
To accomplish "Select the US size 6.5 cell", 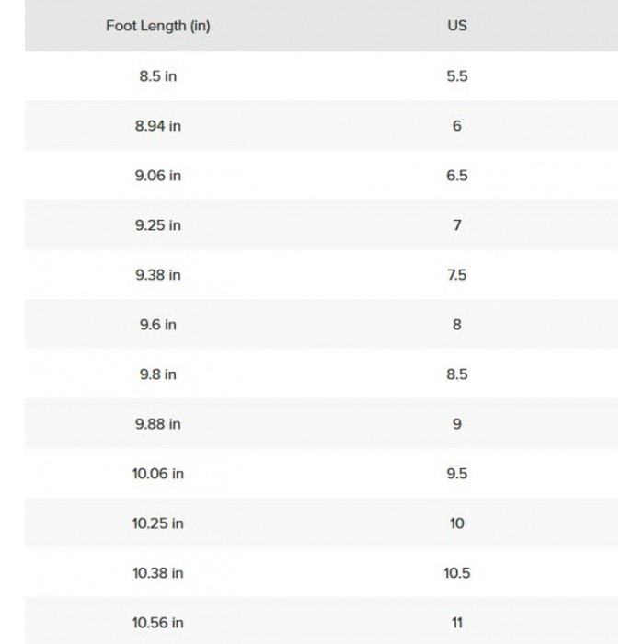I will (x=456, y=176).
